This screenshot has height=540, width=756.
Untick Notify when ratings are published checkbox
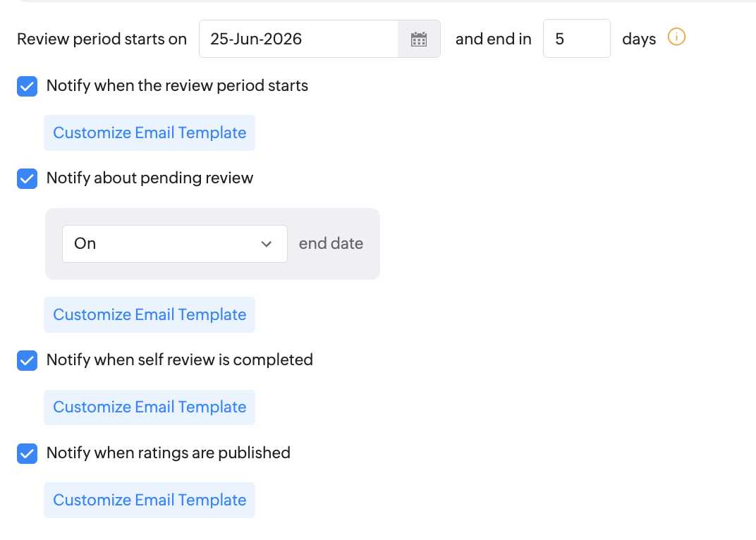point(27,453)
